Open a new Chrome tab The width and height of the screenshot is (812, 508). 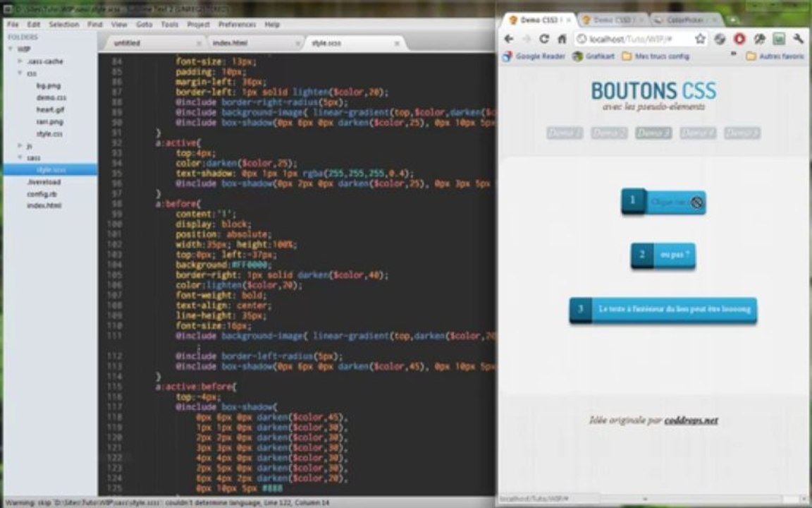732,20
